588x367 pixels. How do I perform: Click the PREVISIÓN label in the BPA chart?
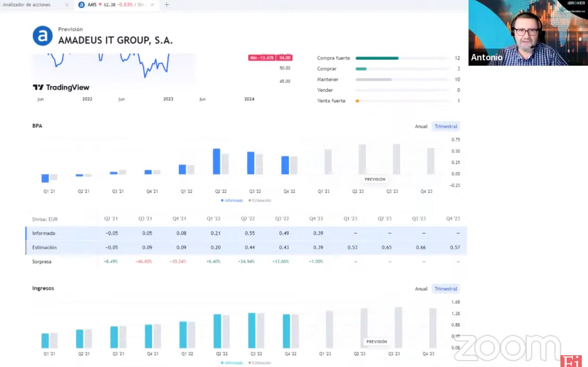[375, 179]
